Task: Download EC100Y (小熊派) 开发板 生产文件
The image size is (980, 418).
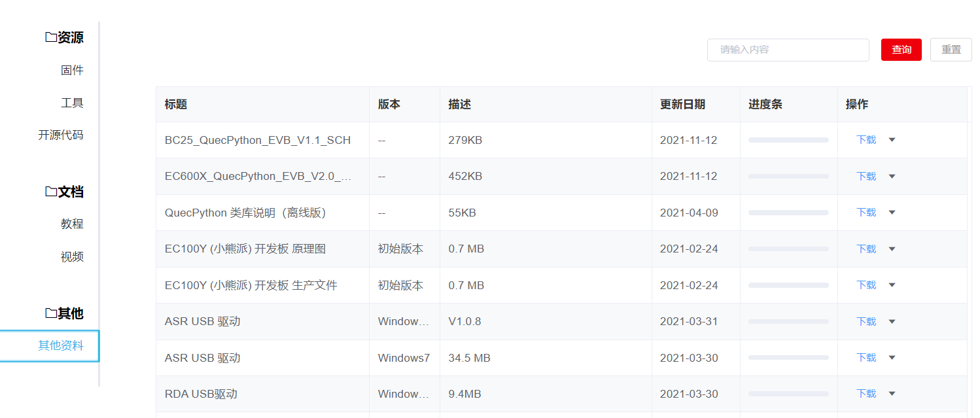Action: click(865, 285)
